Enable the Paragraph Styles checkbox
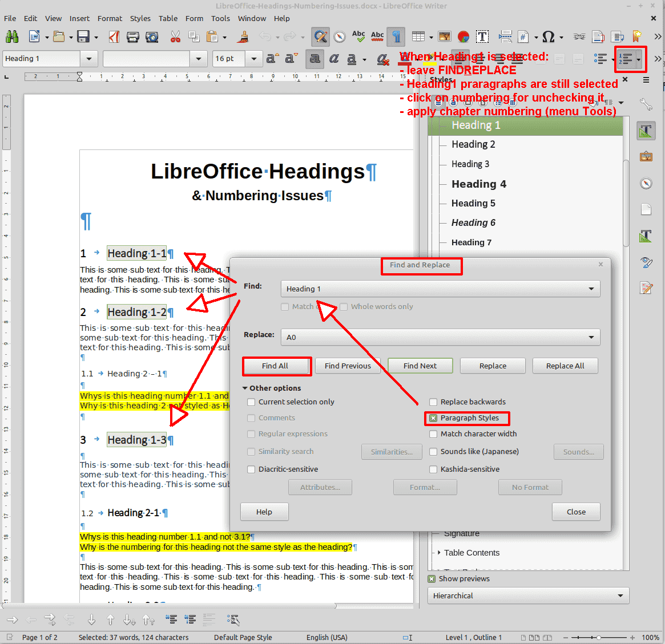This screenshot has width=665, height=644. click(433, 418)
